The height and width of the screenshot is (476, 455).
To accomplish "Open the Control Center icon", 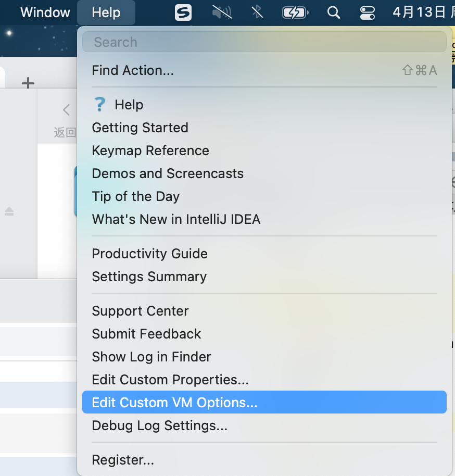I will [x=368, y=12].
